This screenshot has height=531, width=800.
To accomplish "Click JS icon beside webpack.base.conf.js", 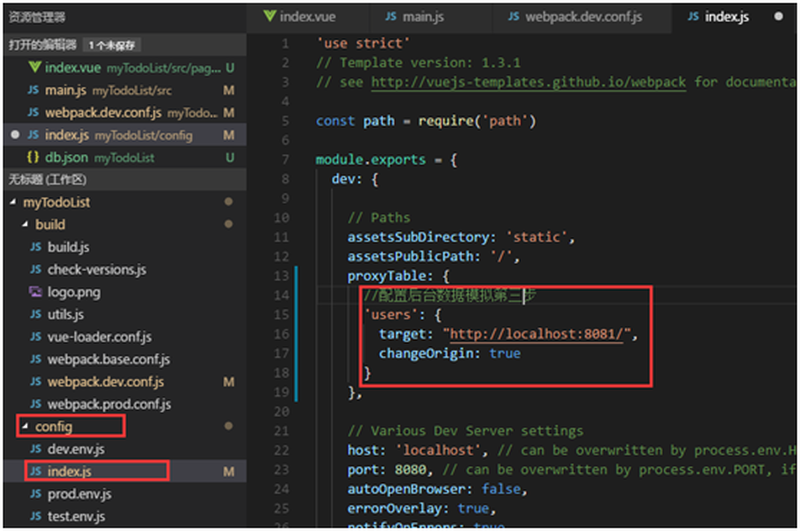I will pos(36,359).
